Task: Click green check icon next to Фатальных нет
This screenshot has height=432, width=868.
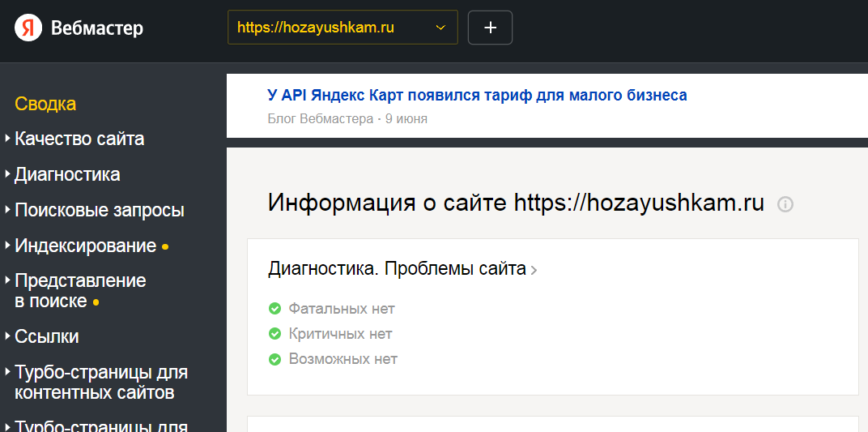Action: pyautogui.click(x=275, y=309)
